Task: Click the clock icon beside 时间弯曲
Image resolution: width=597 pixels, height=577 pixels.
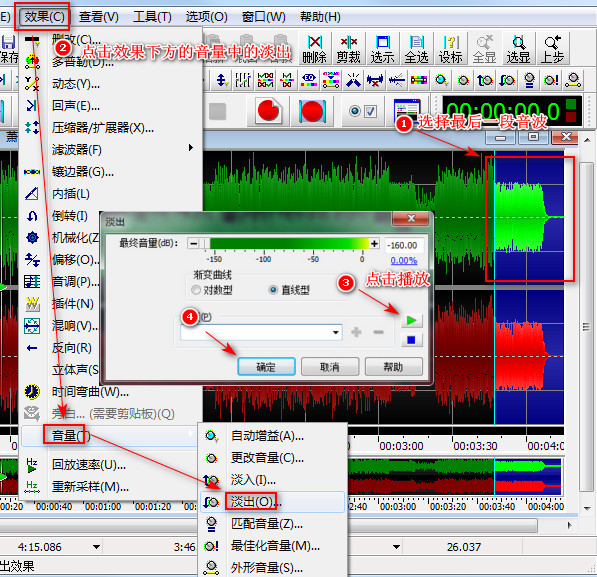Action: (x=32, y=392)
